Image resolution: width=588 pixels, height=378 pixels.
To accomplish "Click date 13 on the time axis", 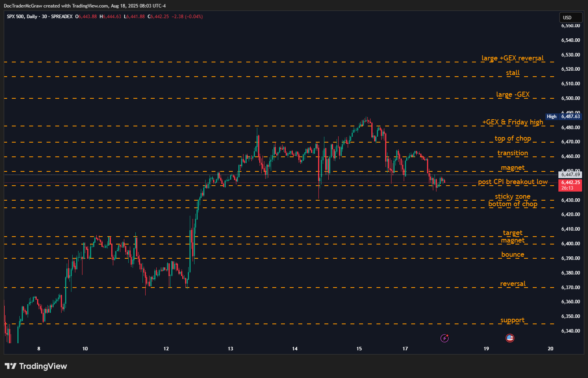I will [x=230, y=349].
